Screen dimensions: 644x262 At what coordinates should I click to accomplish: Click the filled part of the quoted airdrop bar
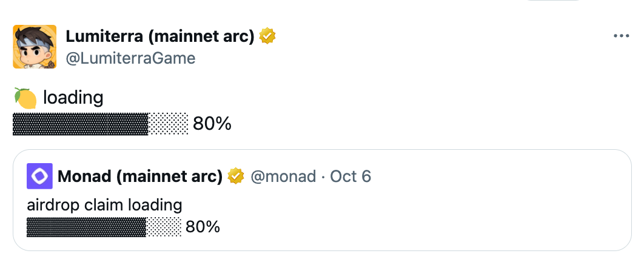pos(86,227)
